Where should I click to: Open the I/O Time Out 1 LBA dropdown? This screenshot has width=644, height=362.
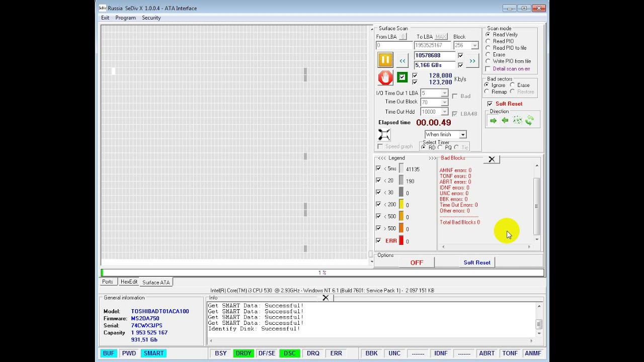(444, 94)
